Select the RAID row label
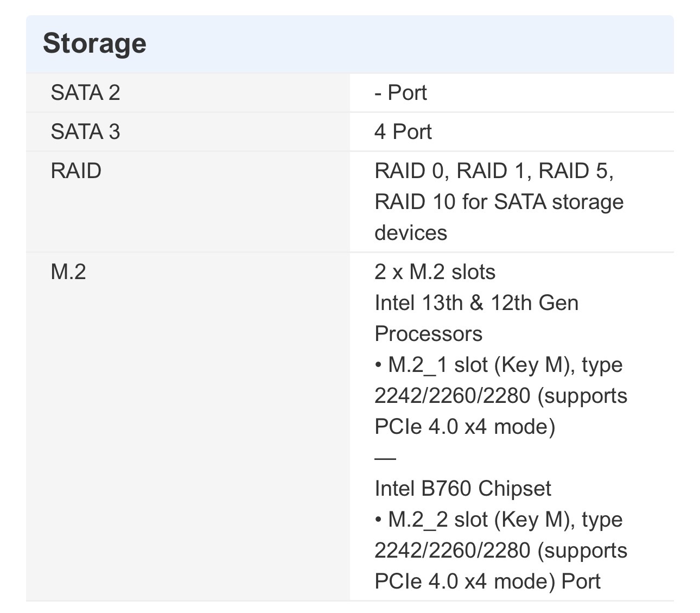Screen dimensions: 700x613 76,171
